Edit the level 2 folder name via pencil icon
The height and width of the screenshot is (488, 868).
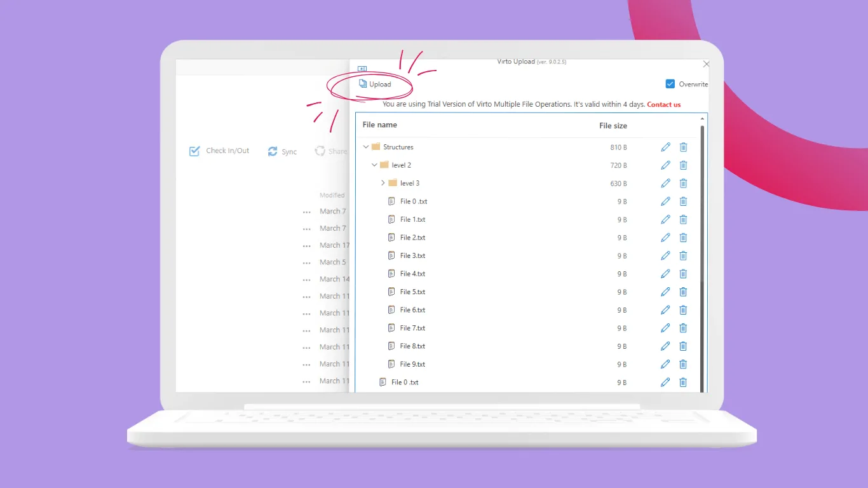(665, 165)
